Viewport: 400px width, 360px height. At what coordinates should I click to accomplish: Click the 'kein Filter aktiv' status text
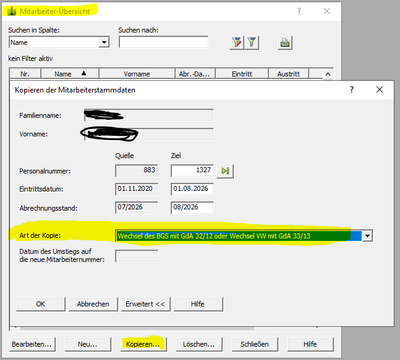pos(30,59)
